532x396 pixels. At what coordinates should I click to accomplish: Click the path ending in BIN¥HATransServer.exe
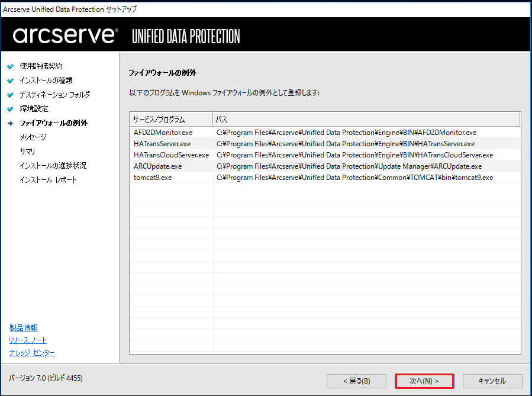click(346, 144)
